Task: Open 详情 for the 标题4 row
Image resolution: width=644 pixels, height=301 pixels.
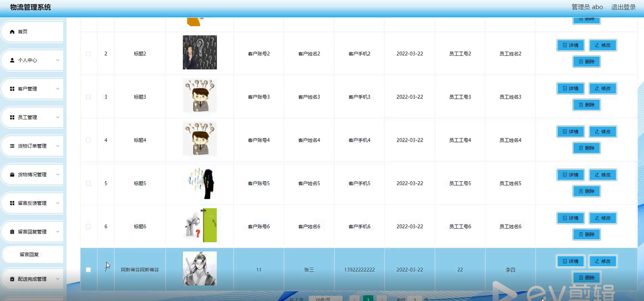Action: [x=571, y=131]
